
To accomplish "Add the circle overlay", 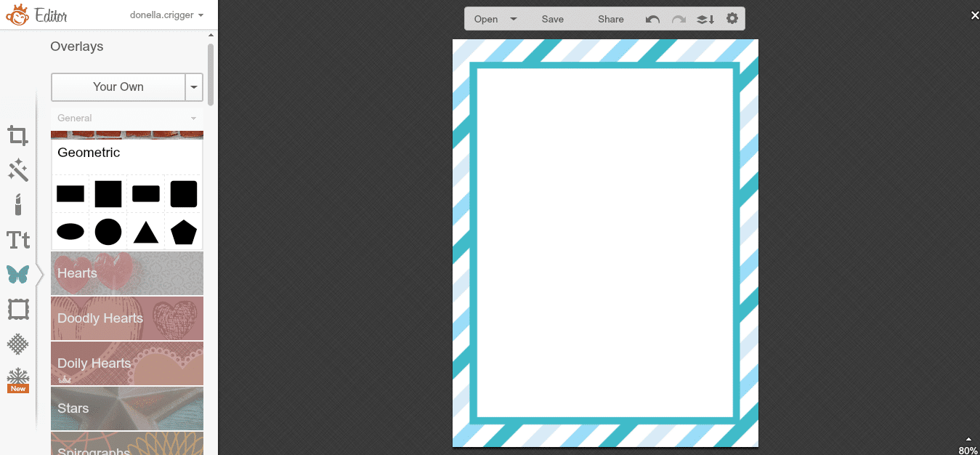I will (108, 232).
